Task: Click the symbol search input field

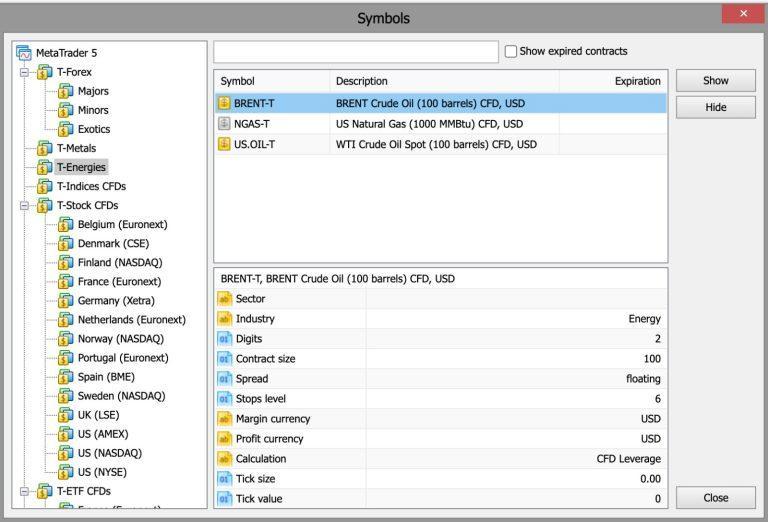Action: [356, 52]
